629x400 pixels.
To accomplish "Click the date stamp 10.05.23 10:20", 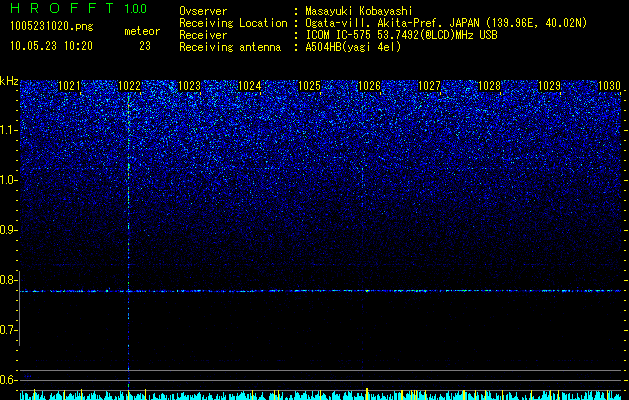I will tap(51, 46).
